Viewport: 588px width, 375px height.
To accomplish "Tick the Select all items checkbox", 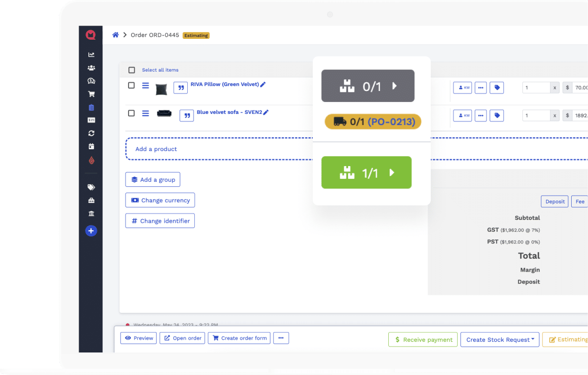I will coord(132,70).
